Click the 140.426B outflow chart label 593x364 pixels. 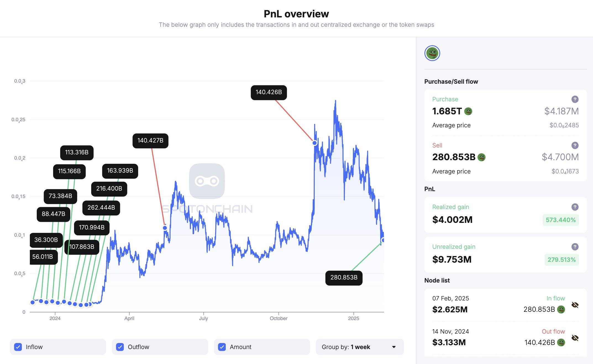pos(269,92)
